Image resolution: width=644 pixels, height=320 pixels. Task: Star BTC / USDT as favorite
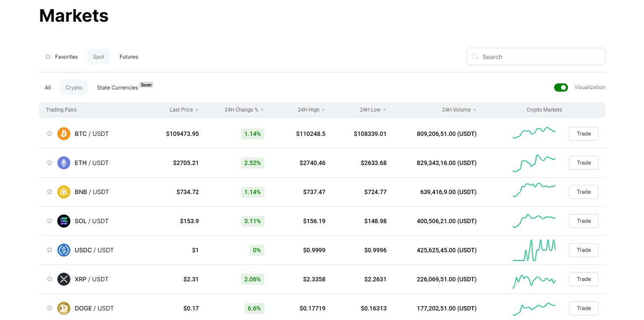click(x=50, y=134)
